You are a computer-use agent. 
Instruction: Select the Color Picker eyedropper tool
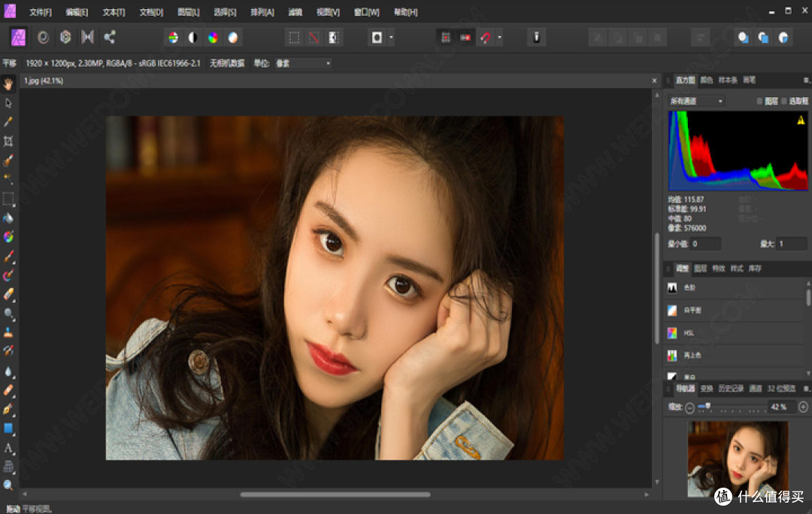click(x=8, y=122)
